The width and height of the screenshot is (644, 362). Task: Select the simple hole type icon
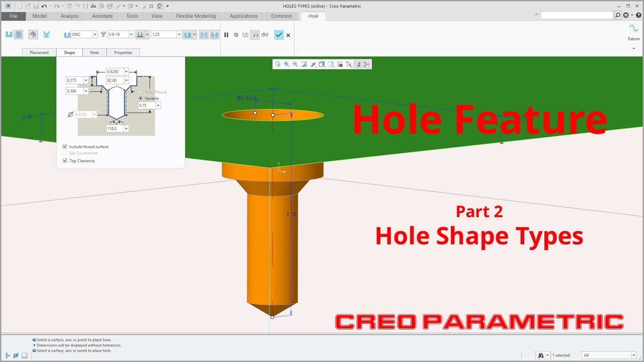coord(9,35)
